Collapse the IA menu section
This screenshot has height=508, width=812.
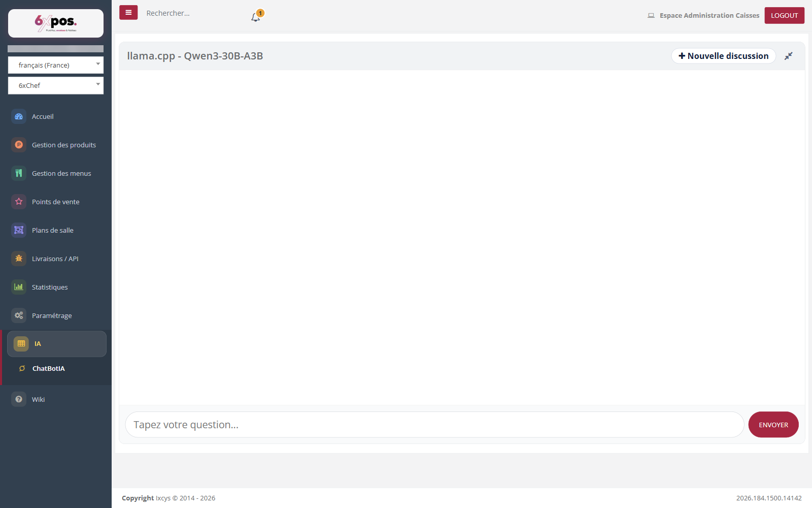(x=57, y=344)
